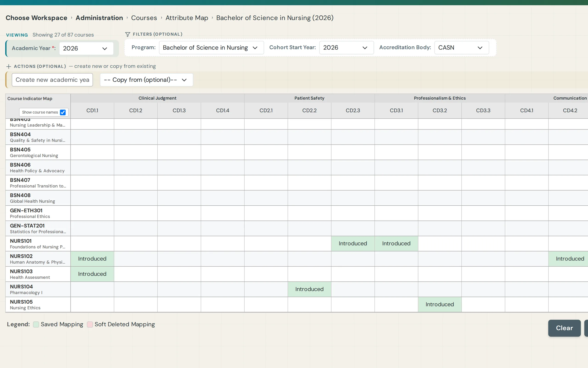The width and height of the screenshot is (588, 368).
Task: Click NURS101 Introduced cell under CD3.1
Action: tap(396, 244)
